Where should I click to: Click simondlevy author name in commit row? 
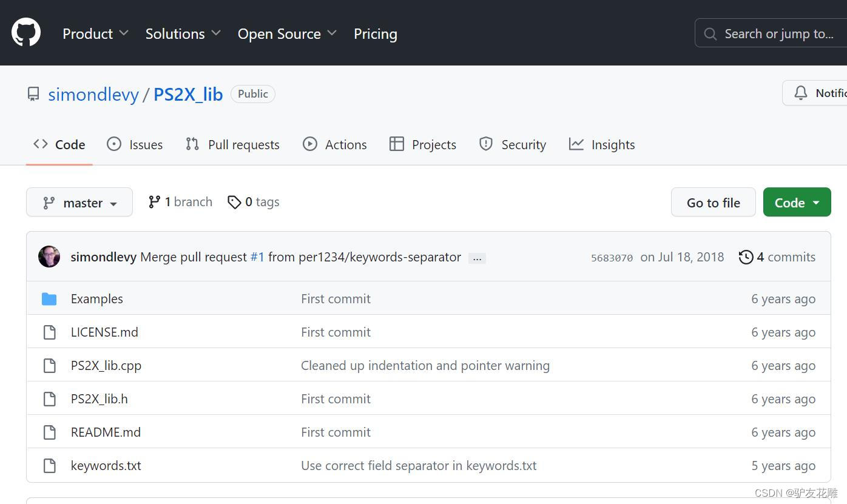pyautogui.click(x=104, y=257)
